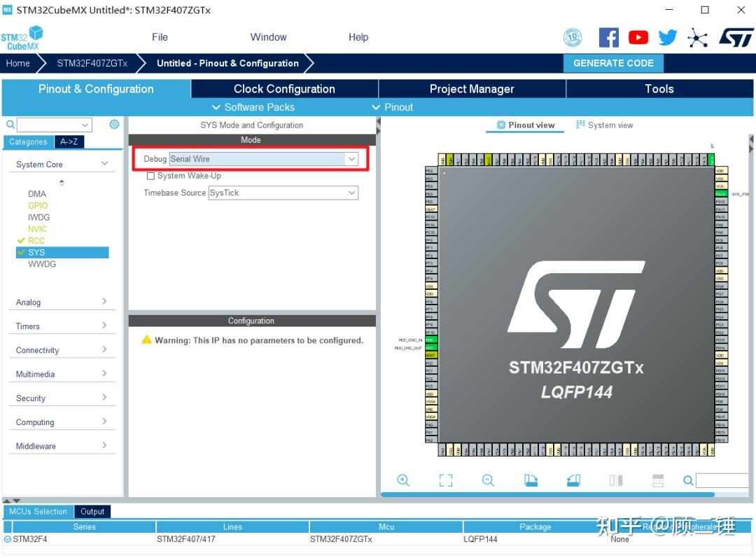The width and height of the screenshot is (756, 558).
Task: Click the best-fit chip view icon
Action: pyautogui.click(x=446, y=480)
